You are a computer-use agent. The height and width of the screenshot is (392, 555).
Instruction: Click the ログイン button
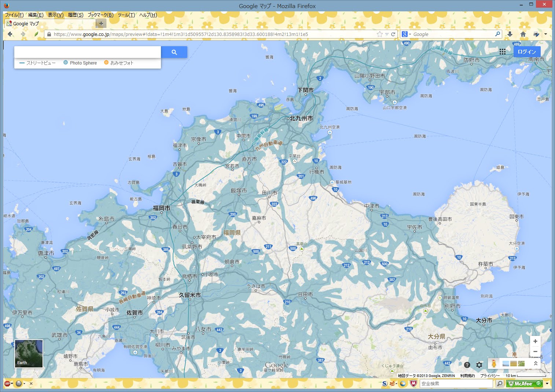click(527, 52)
